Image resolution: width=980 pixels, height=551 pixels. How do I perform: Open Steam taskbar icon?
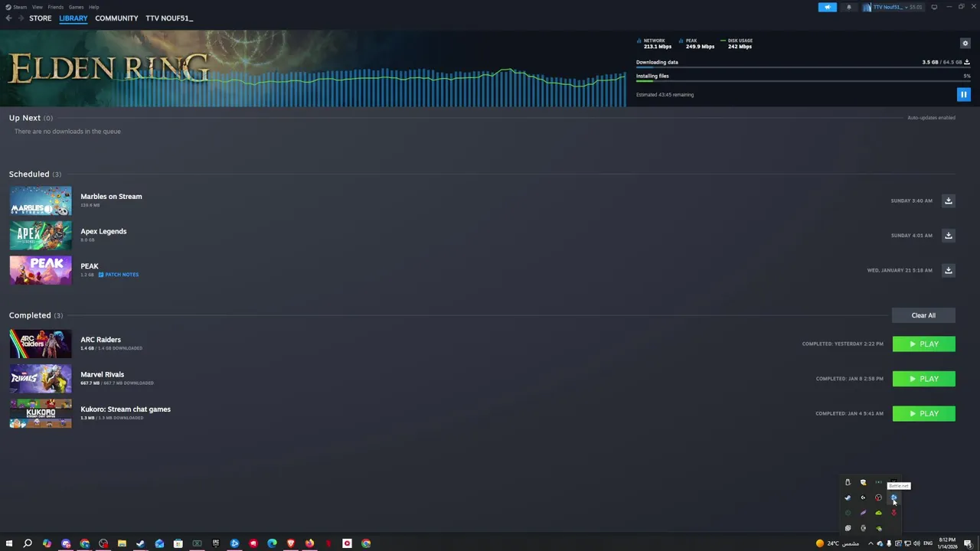[140, 543]
